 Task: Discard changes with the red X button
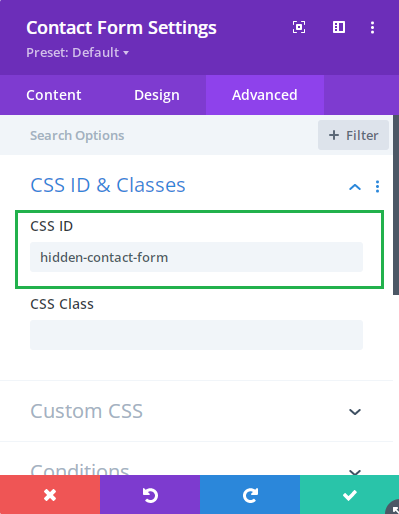point(50,495)
